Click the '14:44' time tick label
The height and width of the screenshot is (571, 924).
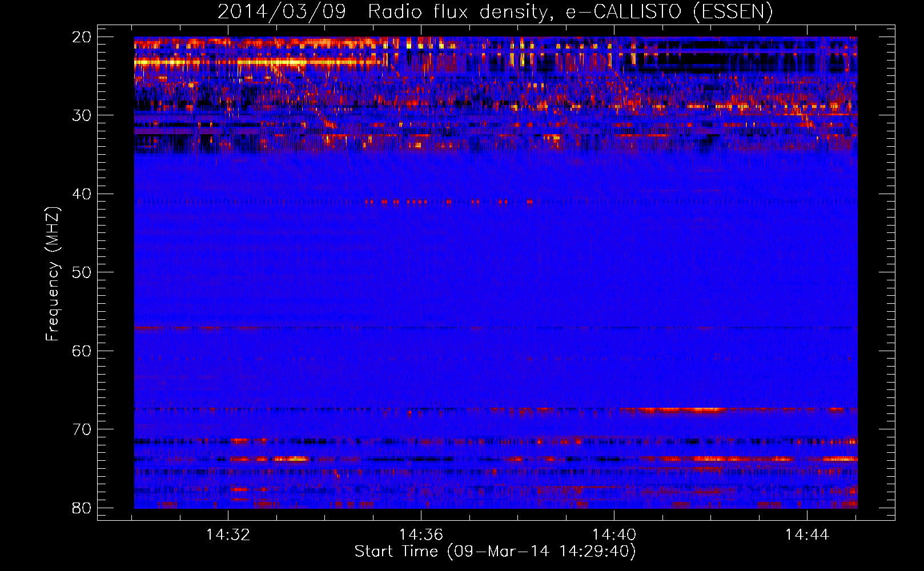tap(807, 535)
